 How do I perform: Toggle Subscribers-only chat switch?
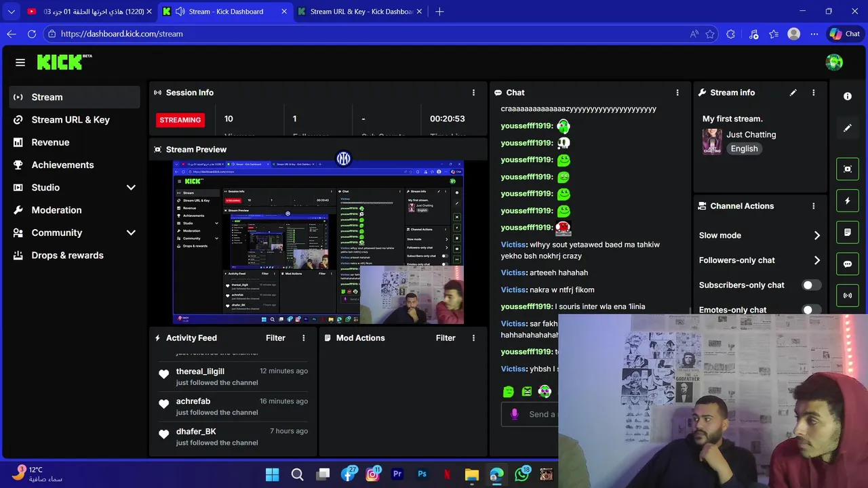coord(812,285)
